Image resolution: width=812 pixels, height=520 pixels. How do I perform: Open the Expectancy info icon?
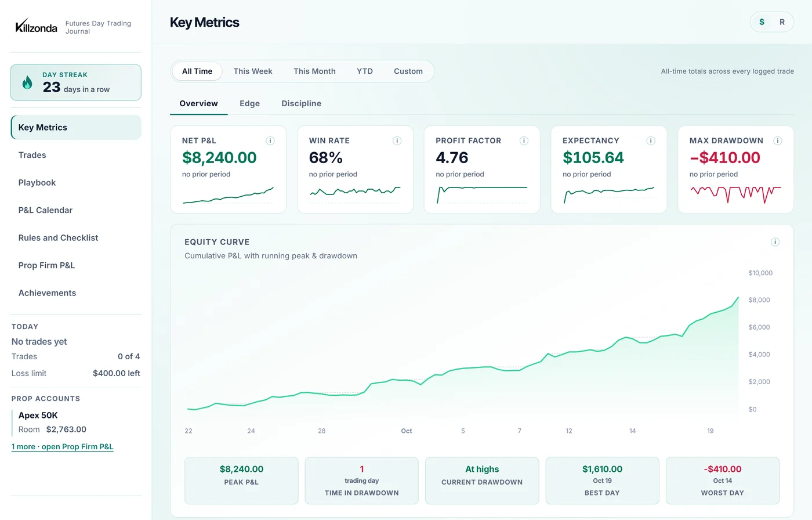click(x=651, y=140)
